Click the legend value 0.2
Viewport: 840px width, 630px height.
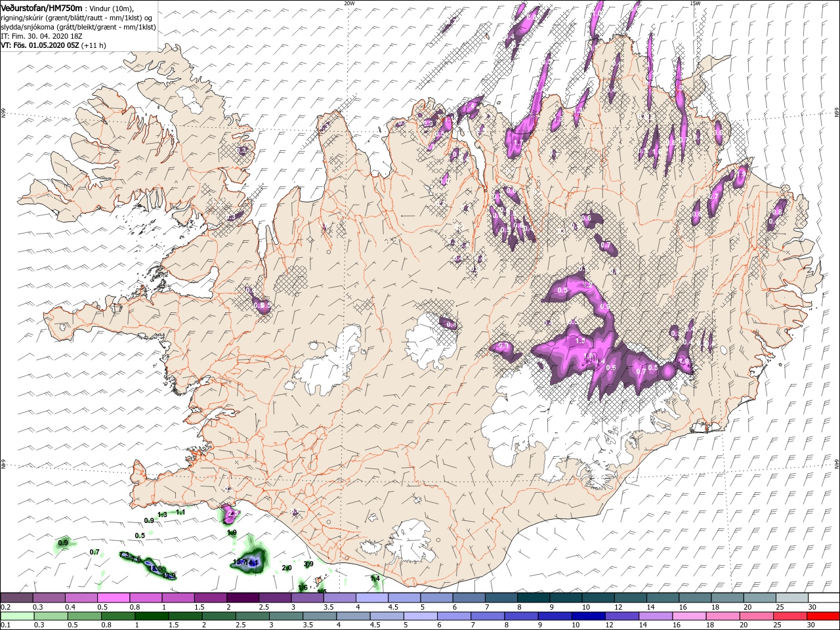(x=7, y=607)
